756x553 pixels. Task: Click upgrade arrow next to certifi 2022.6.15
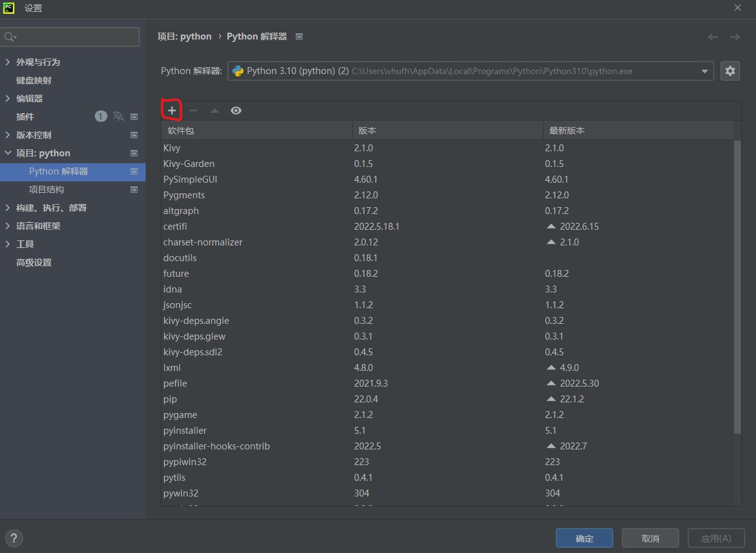[551, 227]
